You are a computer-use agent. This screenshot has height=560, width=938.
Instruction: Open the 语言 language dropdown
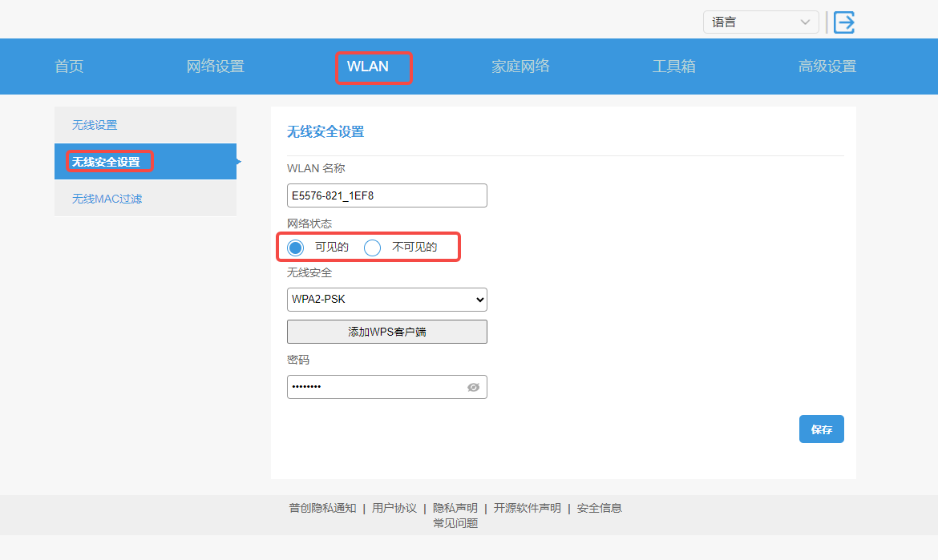(760, 22)
